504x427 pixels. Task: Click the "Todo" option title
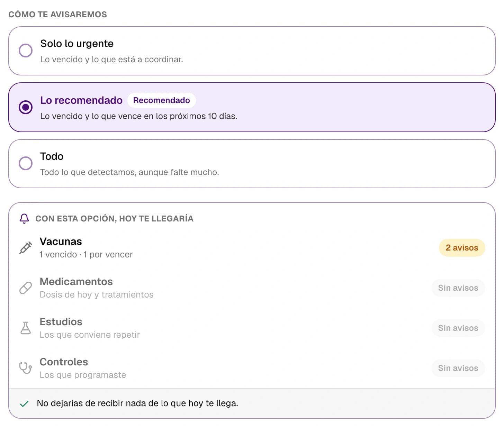pos(52,156)
